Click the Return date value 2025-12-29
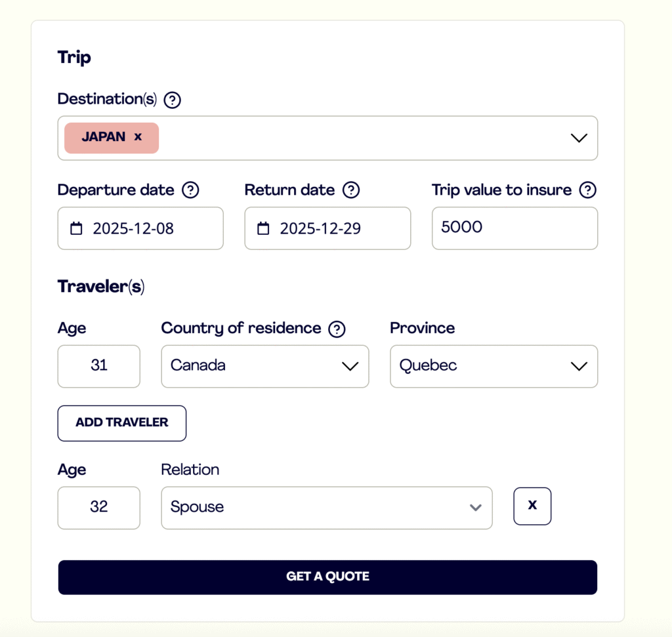This screenshot has height=637, width=672. [320, 228]
